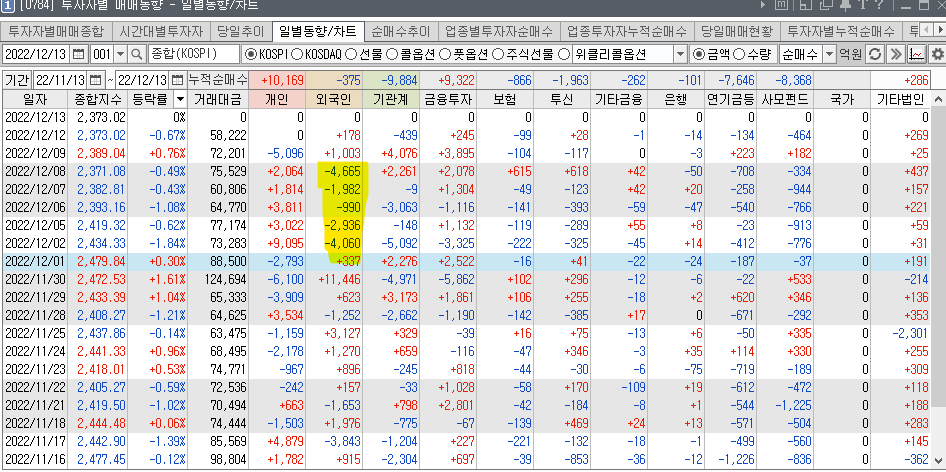Open calendar for period start 22/11/13

(95, 79)
